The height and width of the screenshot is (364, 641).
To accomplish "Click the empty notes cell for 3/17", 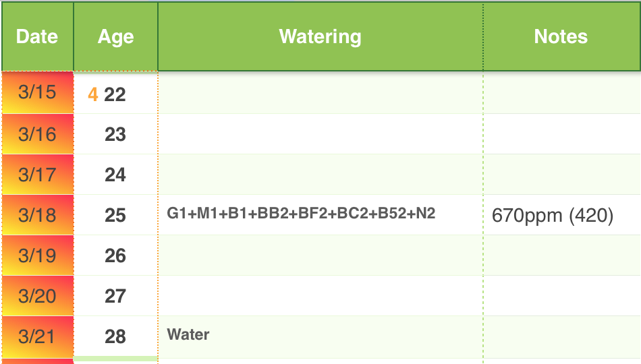I will click(x=561, y=175).
